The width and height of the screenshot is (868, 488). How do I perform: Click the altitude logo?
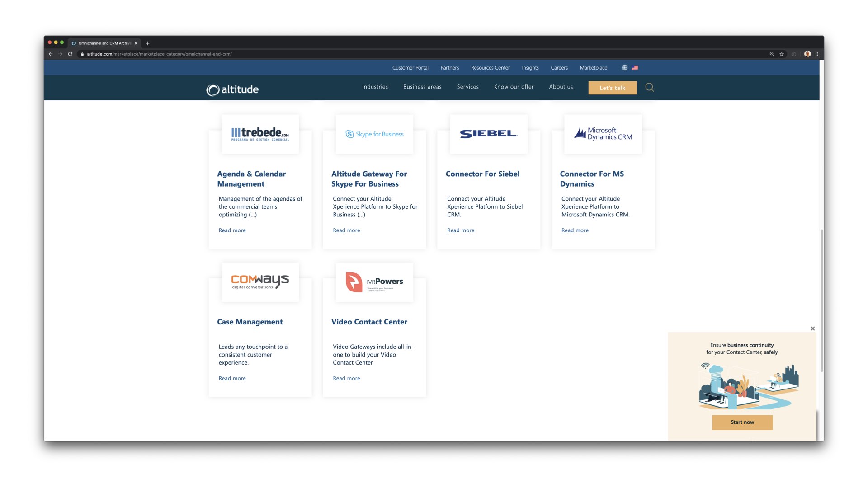tap(232, 89)
